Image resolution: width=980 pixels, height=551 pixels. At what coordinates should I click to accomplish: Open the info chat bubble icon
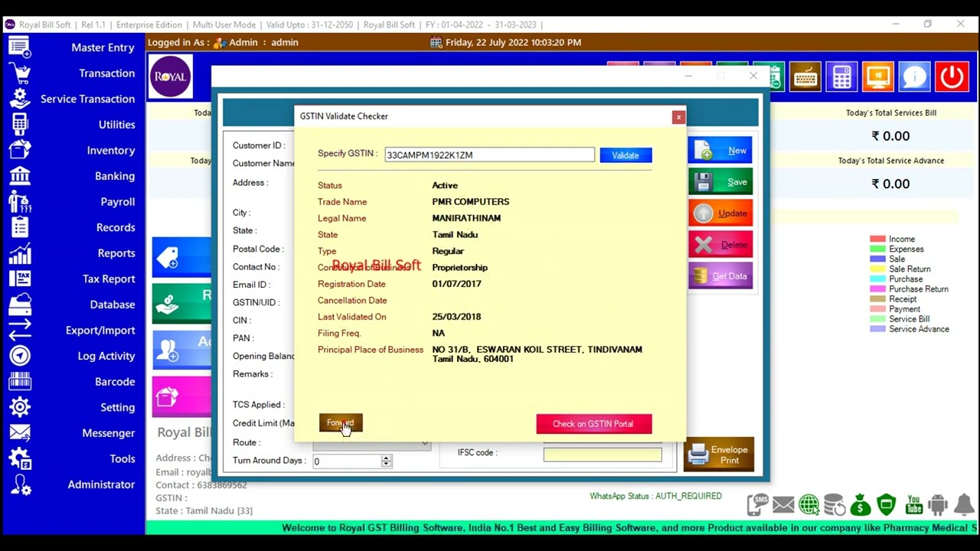click(915, 77)
